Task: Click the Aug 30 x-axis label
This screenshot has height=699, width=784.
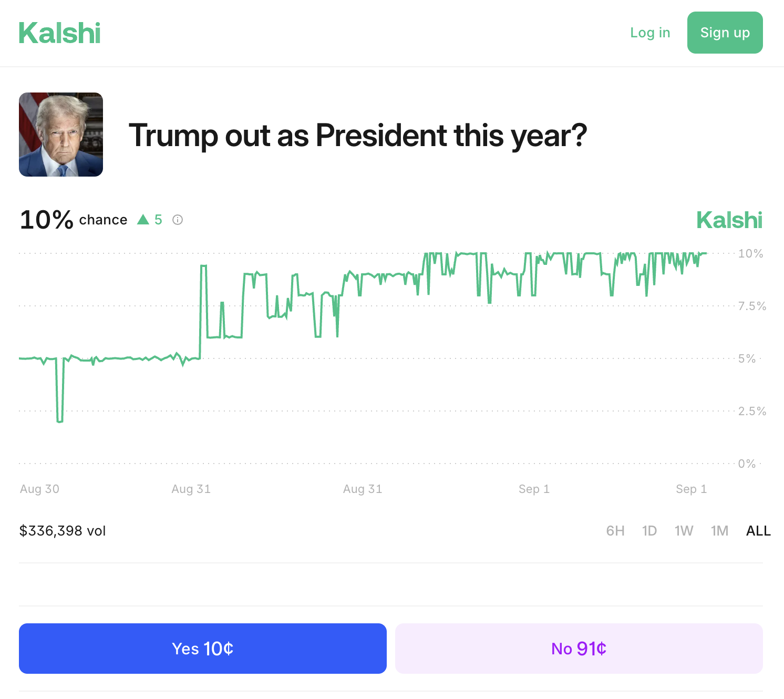Action: [x=39, y=489]
